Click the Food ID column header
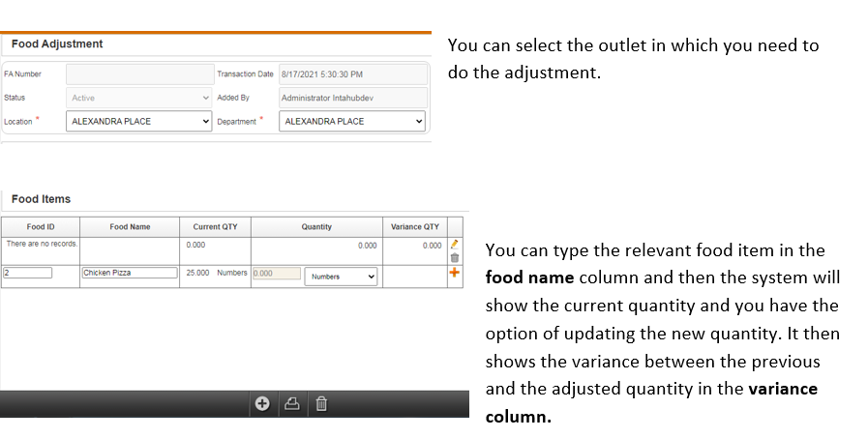 [x=40, y=227]
